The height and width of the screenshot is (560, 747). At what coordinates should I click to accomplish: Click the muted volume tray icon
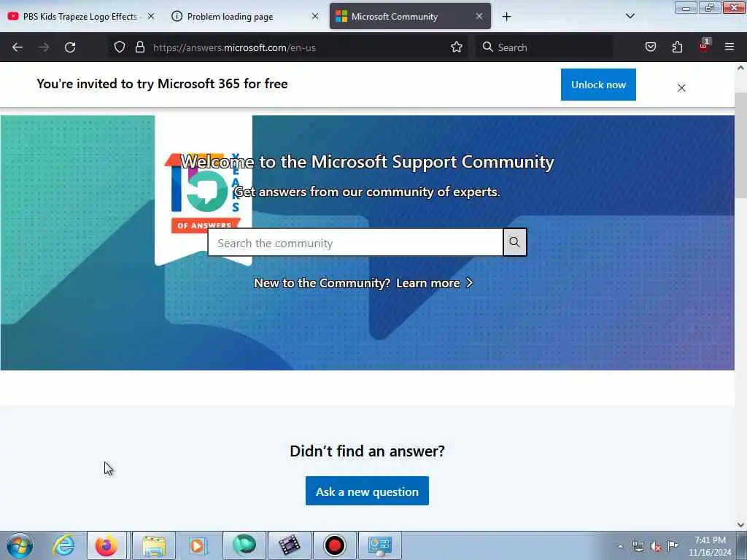click(656, 547)
